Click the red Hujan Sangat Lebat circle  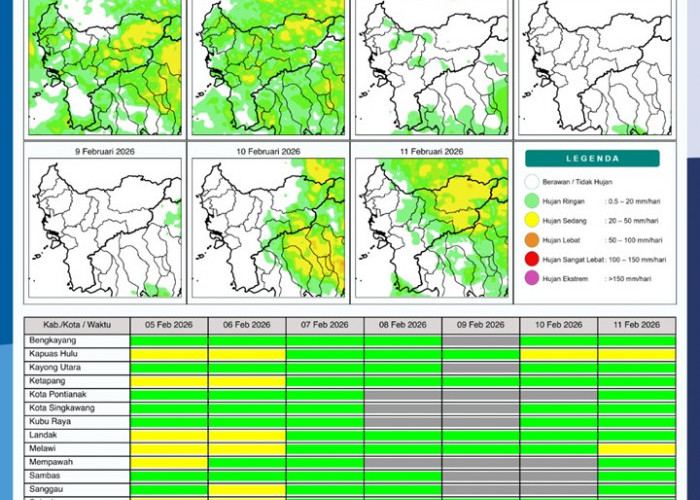[532, 259]
